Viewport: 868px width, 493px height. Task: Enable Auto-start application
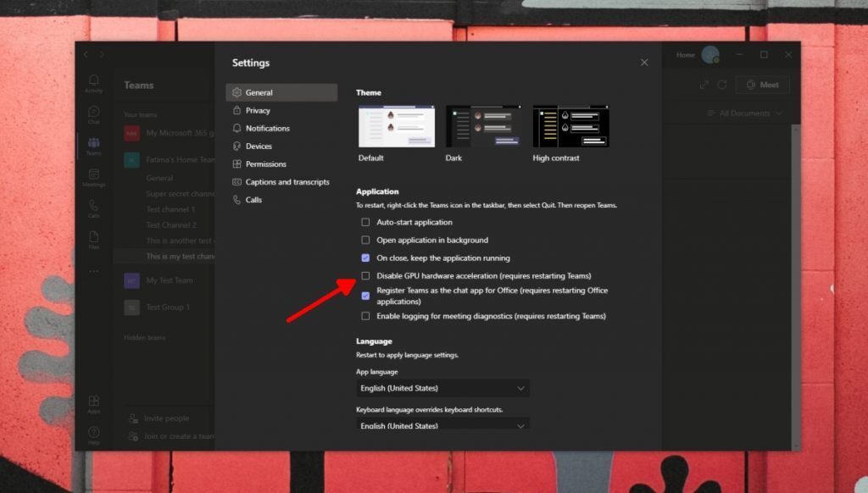pos(365,222)
